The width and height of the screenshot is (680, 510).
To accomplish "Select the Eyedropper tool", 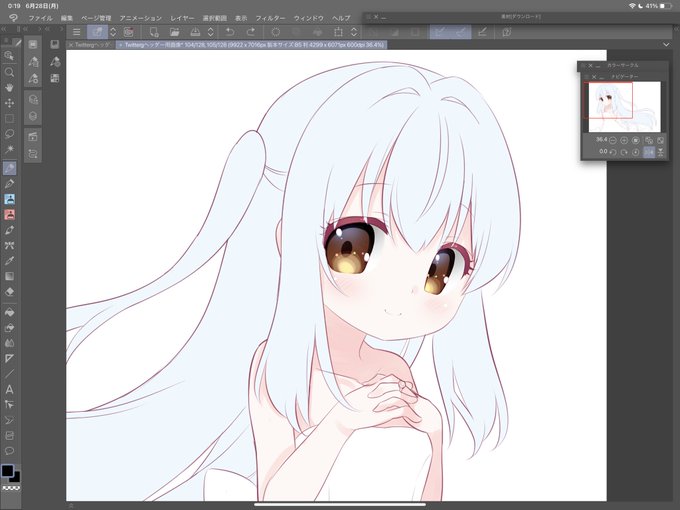I will coord(9,261).
